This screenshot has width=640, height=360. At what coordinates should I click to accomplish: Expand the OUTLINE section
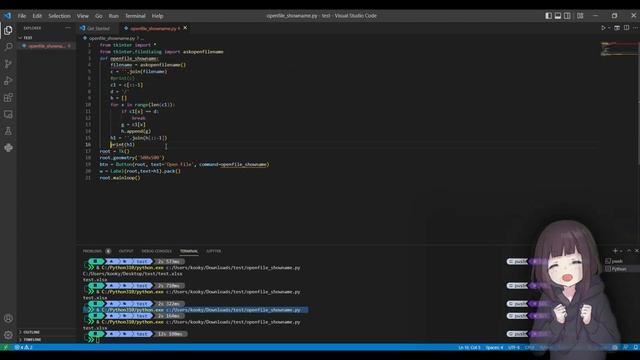pyautogui.click(x=31, y=332)
